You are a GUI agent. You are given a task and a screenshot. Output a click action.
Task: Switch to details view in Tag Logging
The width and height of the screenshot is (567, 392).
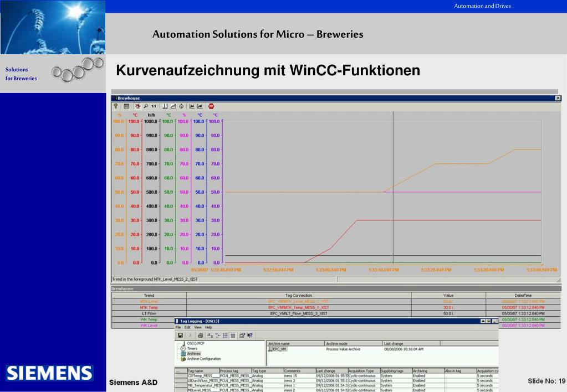(233, 336)
